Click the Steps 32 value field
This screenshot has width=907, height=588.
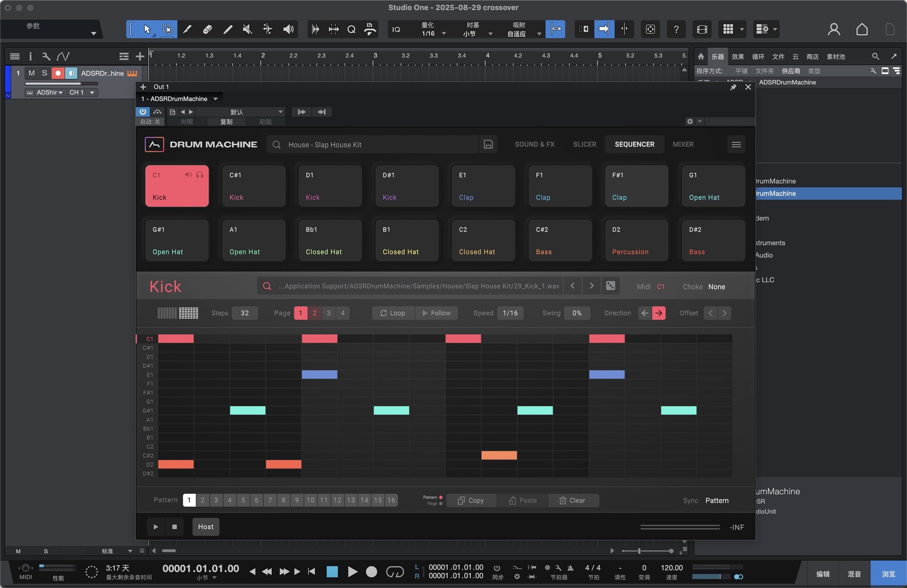pos(245,313)
